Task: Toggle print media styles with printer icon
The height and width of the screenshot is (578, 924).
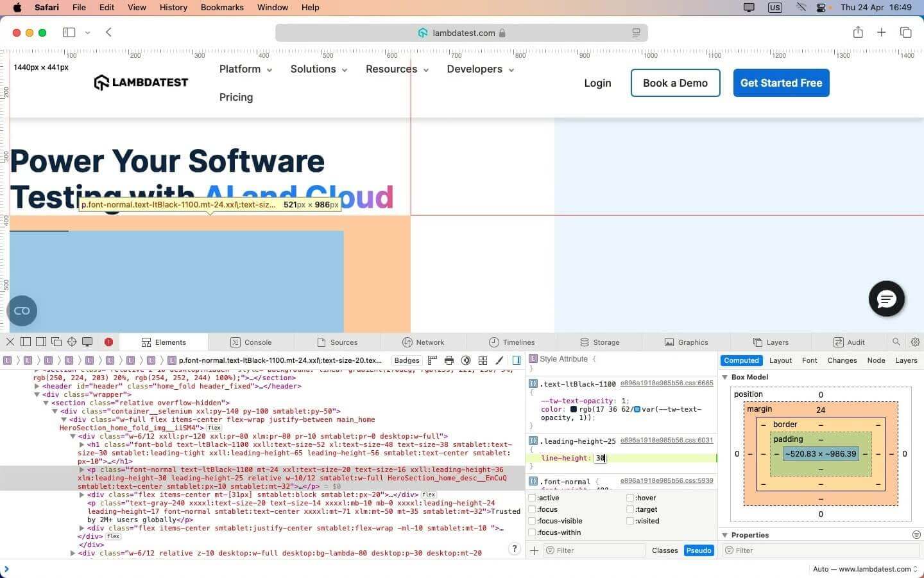Action: pyautogui.click(x=449, y=360)
